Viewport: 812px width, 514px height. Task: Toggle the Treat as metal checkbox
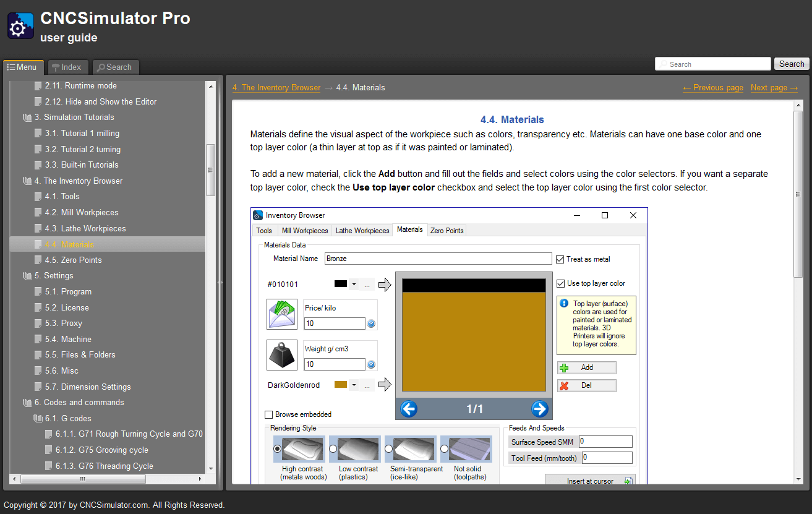click(x=560, y=259)
